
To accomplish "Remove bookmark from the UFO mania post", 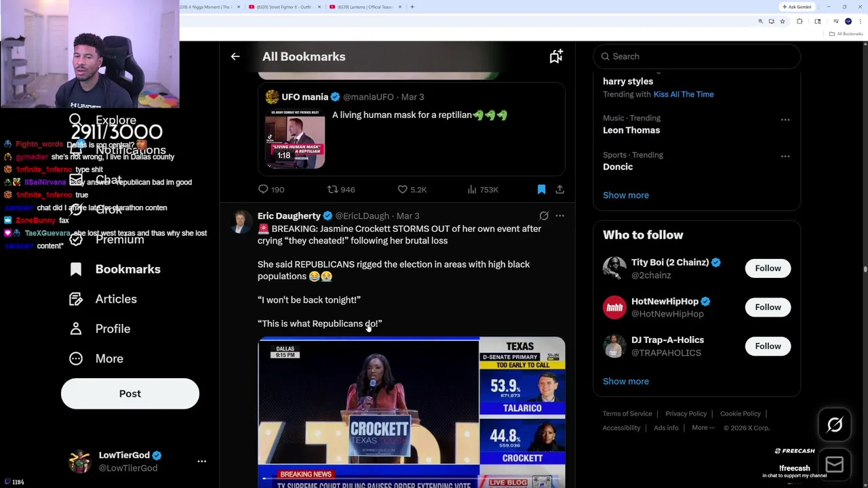I will pyautogui.click(x=541, y=190).
